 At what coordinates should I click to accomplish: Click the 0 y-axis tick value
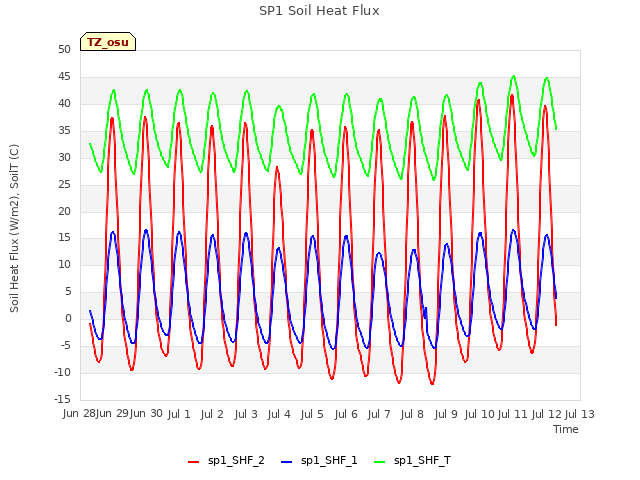pos(68,318)
